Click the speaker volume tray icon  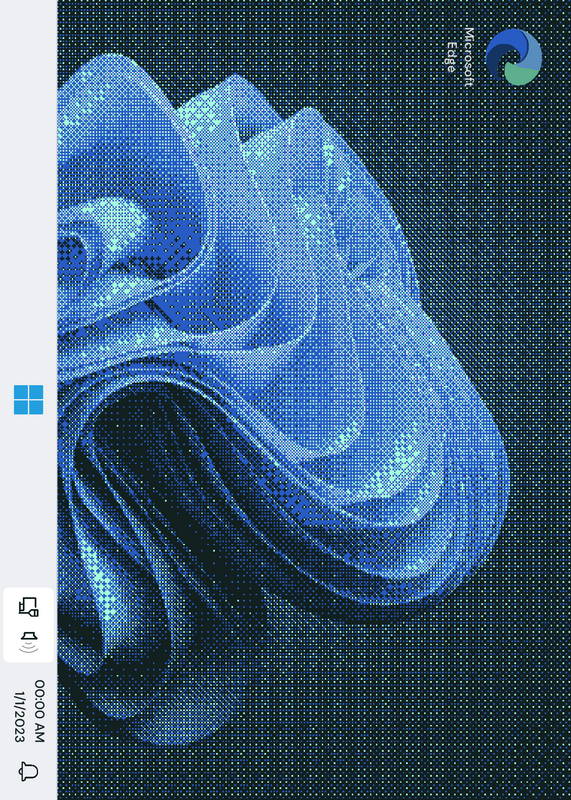pyautogui.click(x=29, y=642)
